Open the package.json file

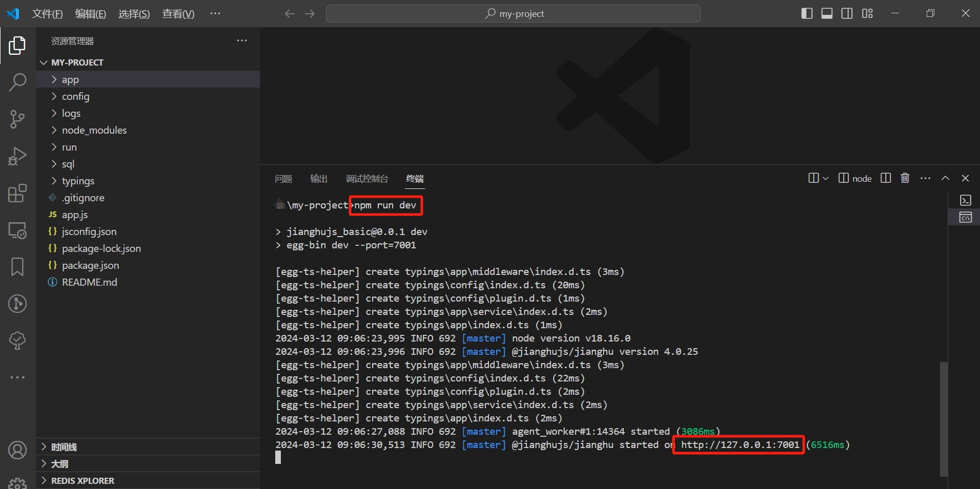tap(90, 265)
